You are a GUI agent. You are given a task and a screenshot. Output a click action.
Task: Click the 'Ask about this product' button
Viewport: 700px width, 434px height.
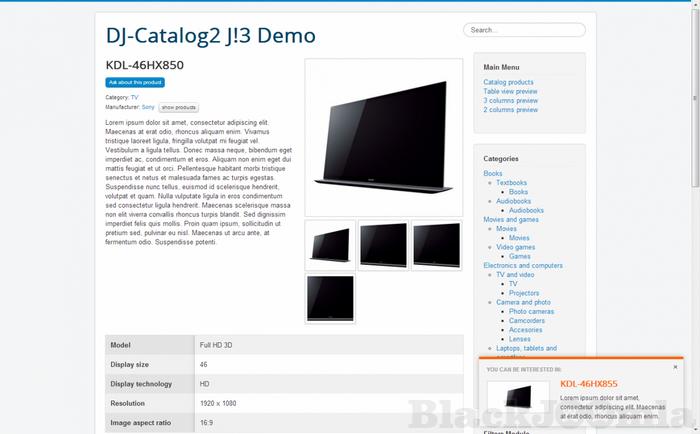click(x=135, y=82)
